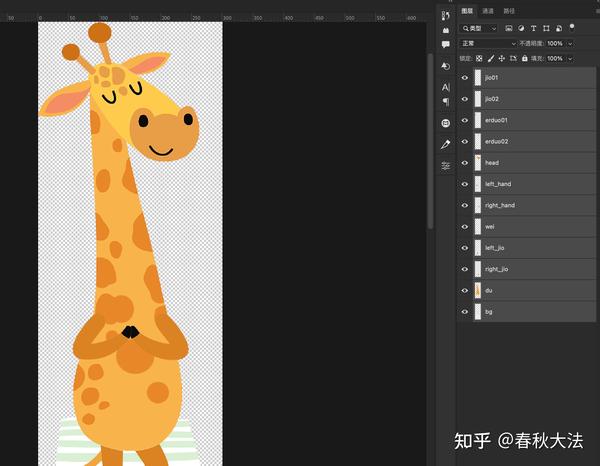This screenshot has width=600, height=466.
Task: Switch to the Paths (路径) tab
Action: coord(509,11)
